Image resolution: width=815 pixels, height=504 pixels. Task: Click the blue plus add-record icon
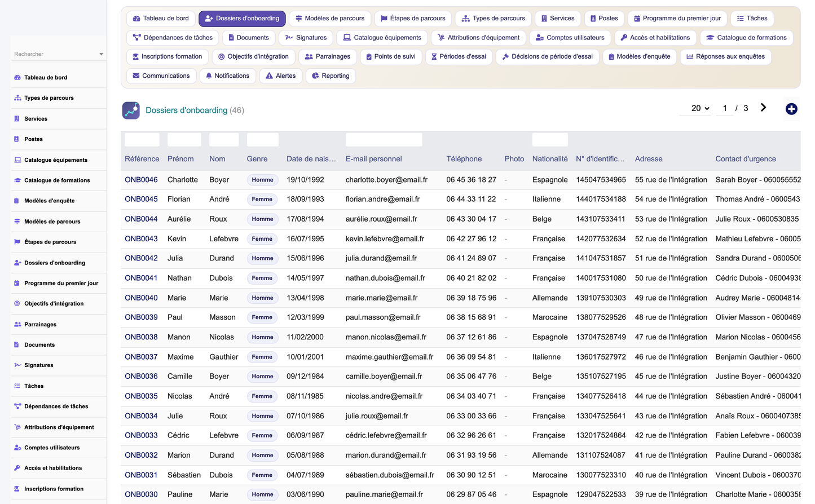(x=791, y=109)
